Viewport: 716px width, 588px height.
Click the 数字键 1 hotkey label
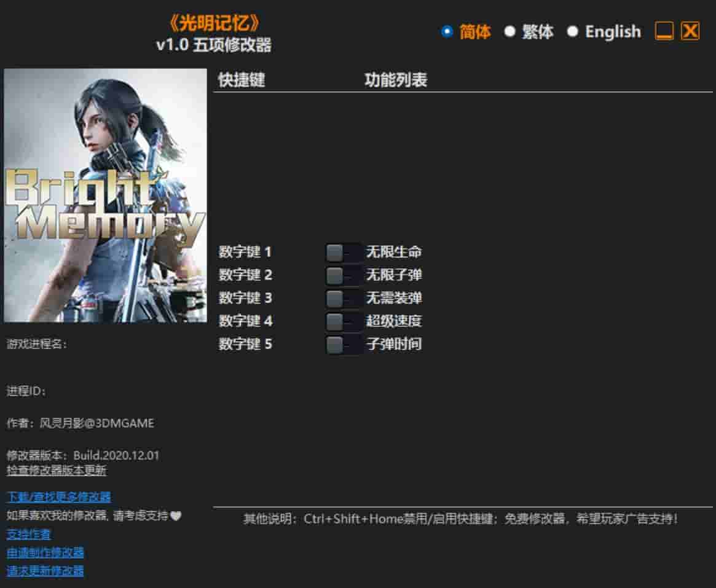coord(245,252)
